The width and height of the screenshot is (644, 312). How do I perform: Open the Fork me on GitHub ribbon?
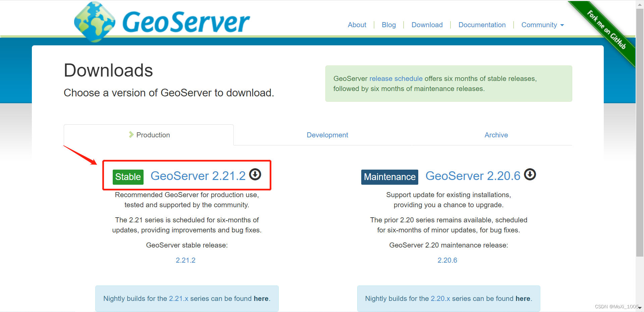coord(606,30)
